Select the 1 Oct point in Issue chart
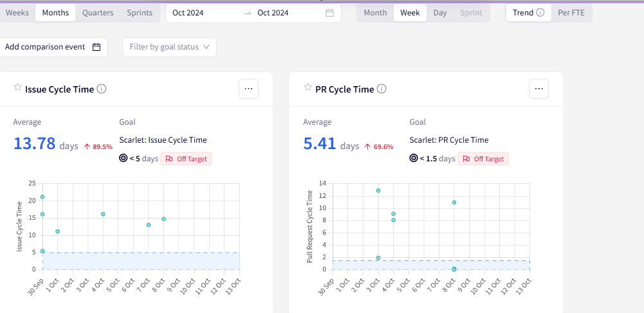 click(x=57, y=231)
